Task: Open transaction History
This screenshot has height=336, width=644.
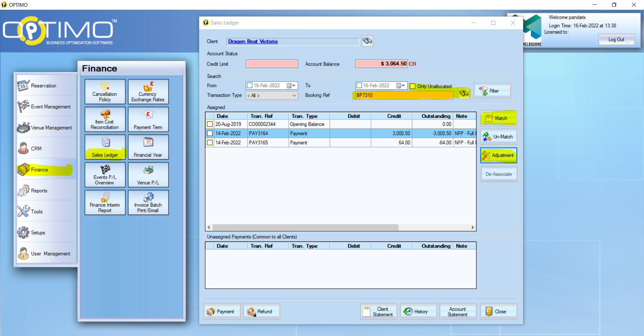Action: [418, 311]
